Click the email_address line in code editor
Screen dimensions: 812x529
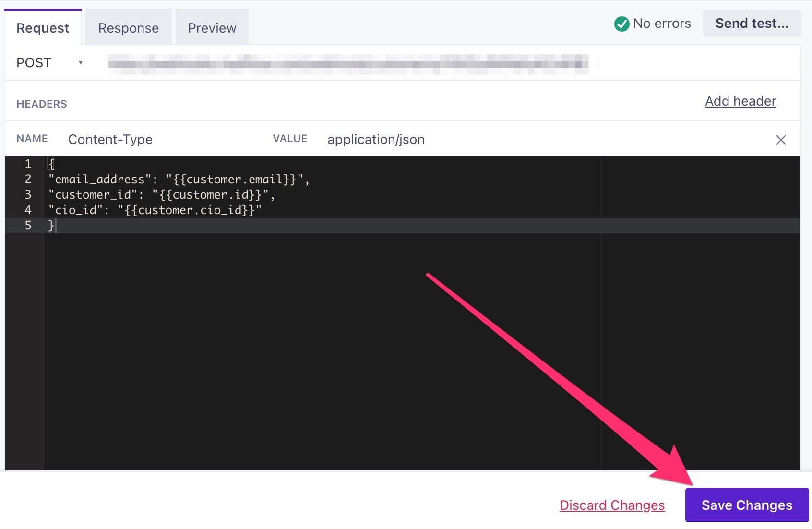[x=179, y=179]
